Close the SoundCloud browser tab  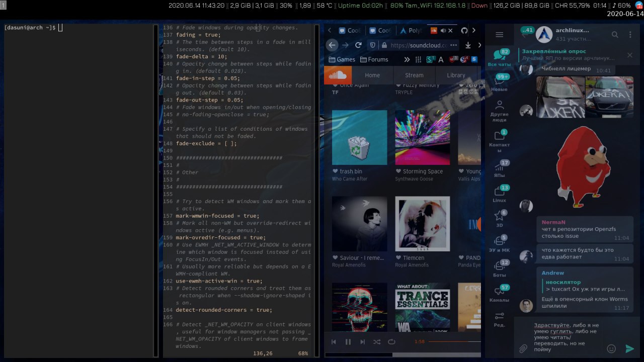pyautogui.click(x=451, y=30)
